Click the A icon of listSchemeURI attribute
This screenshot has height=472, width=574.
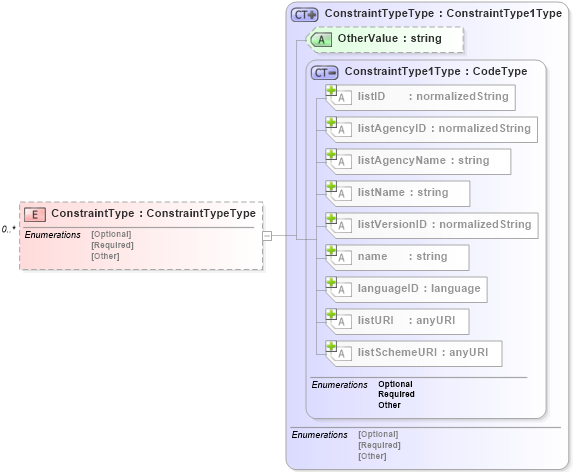pyautogui.click(x=342, y=354)
